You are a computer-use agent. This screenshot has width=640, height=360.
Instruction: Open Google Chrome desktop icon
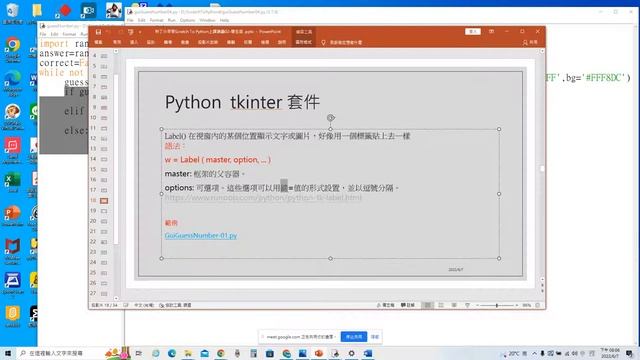pos(13,50)
